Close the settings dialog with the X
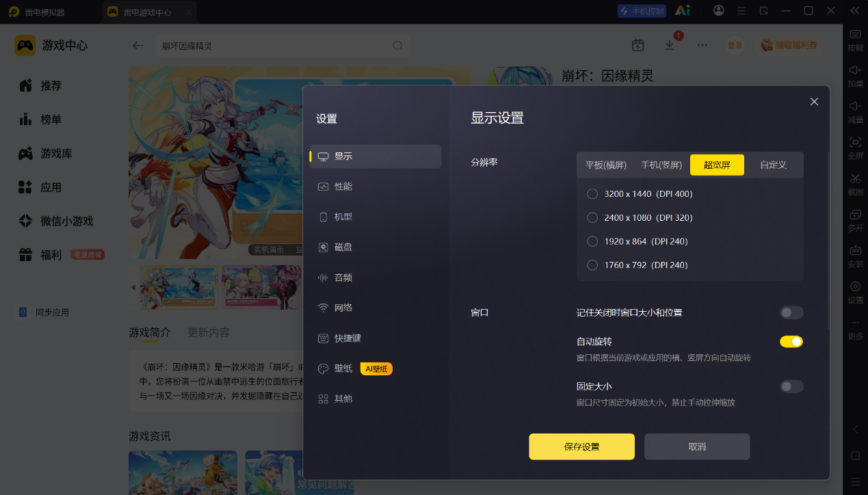Screen dimensions: 868x495 [x=814, y=101]
